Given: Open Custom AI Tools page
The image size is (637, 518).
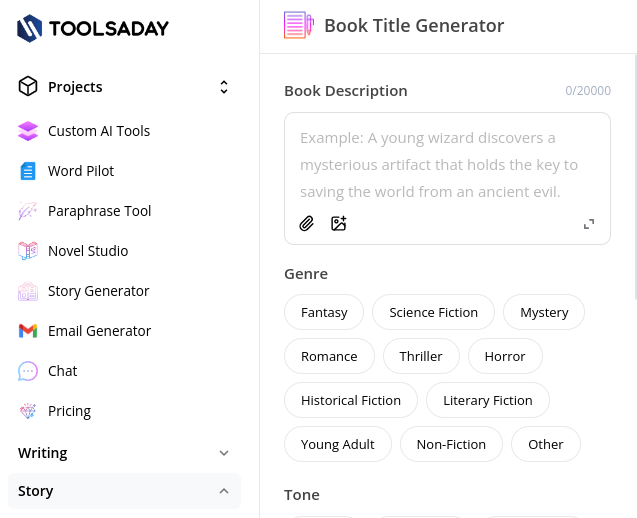Looking at the screenshot, I should tap(99, 131).
